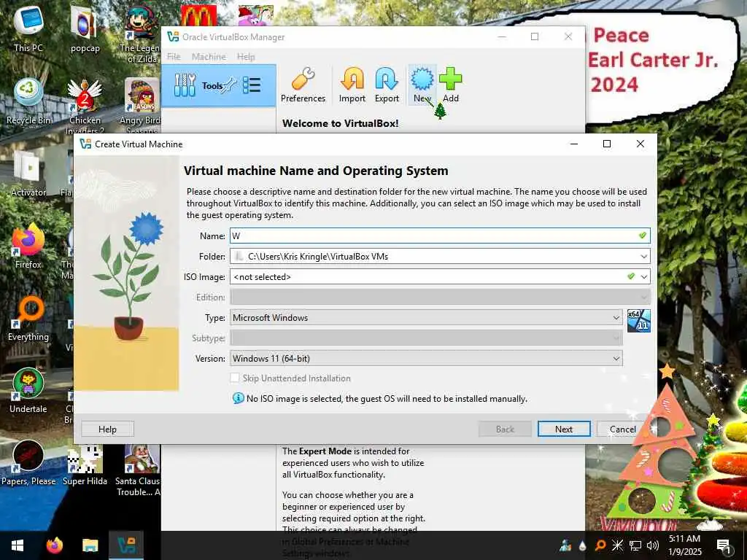Launch Undertale desktop shortcut

28,391
